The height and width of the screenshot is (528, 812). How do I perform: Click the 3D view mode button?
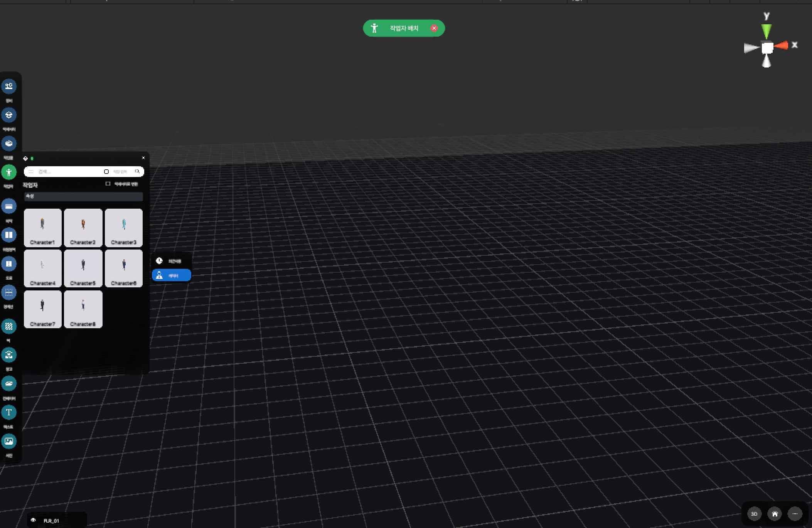754,514
